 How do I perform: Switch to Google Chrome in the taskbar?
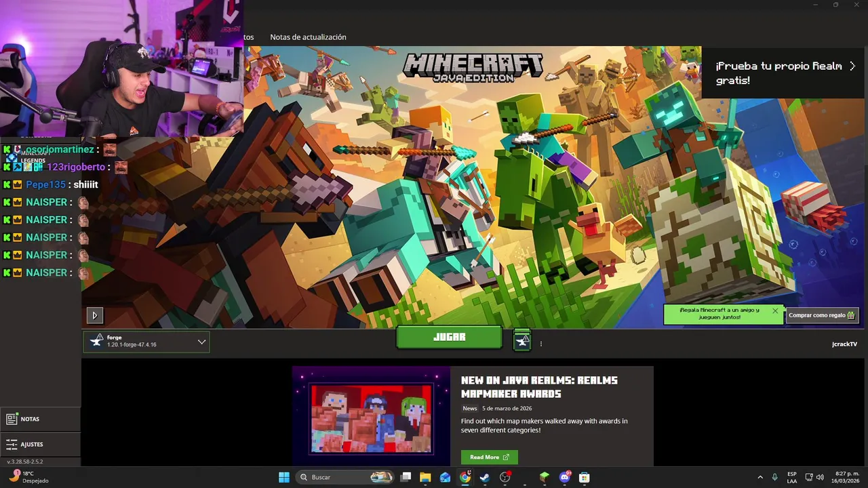[x=465, y=477]
